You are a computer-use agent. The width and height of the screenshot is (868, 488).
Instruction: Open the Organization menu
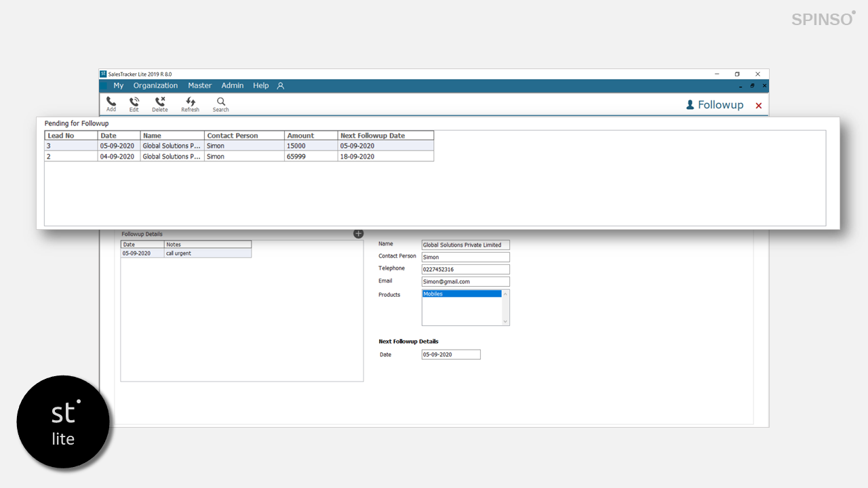coord(155,86)
